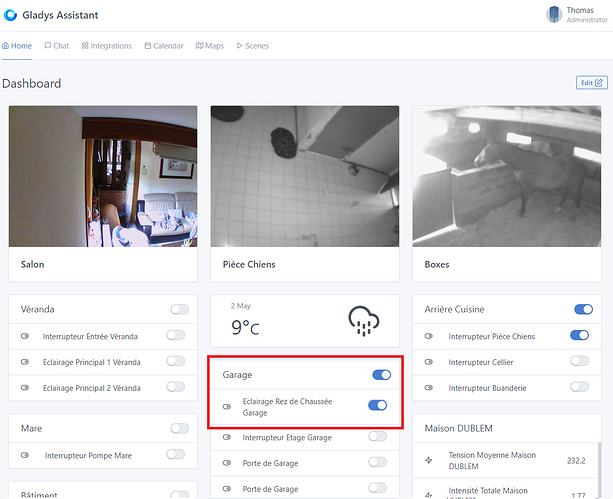
Task: Turn off Eclairage Rez de Chaussée Garage
Action: point(378,406)
